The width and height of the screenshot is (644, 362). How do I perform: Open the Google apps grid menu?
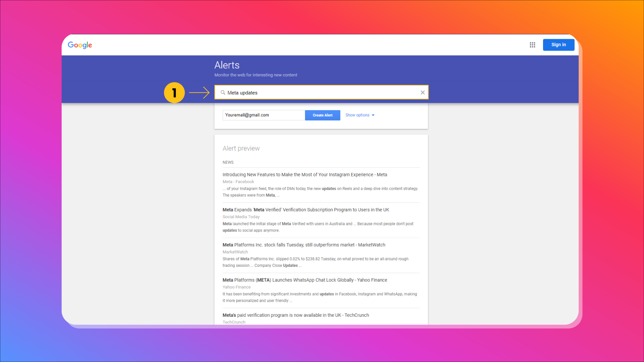coord(532,45)
